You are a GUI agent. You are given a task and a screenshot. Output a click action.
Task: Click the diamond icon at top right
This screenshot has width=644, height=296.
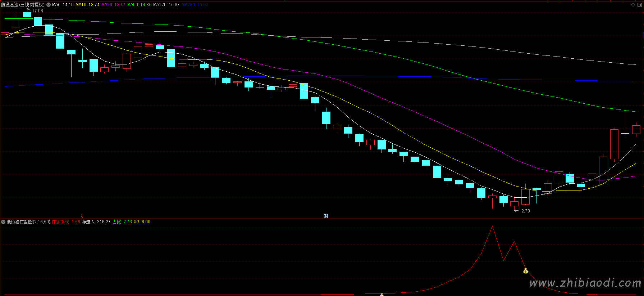click(633, 5)
